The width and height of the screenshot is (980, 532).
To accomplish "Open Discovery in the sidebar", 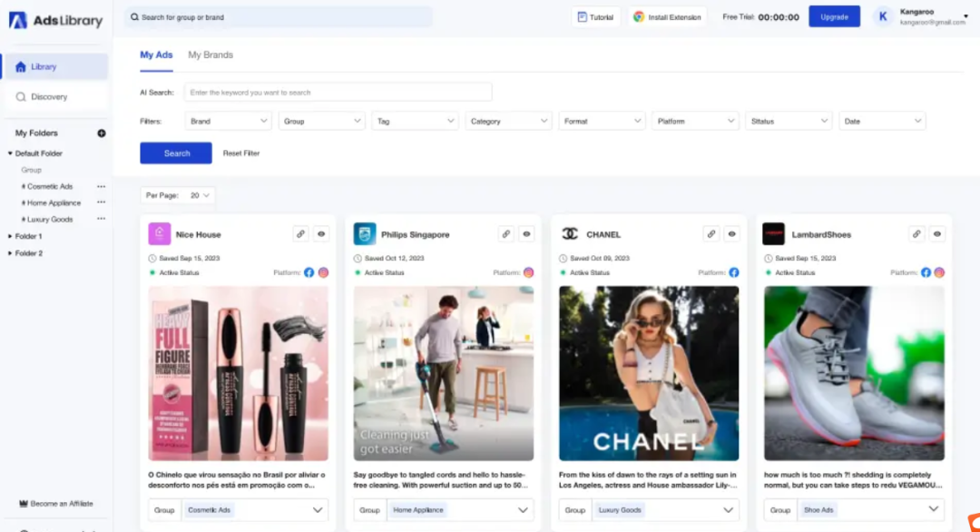I will pos(55,97).
